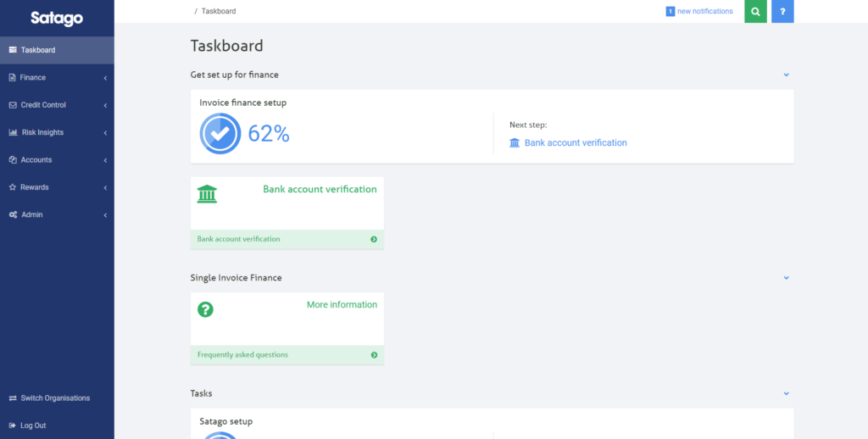Click the Satago logo
This screenshot has width=868, height=439.
(57, 17)
